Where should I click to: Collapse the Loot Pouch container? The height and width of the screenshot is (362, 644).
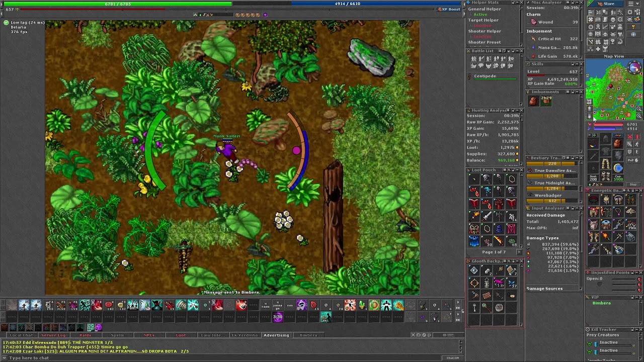[517, 170]
